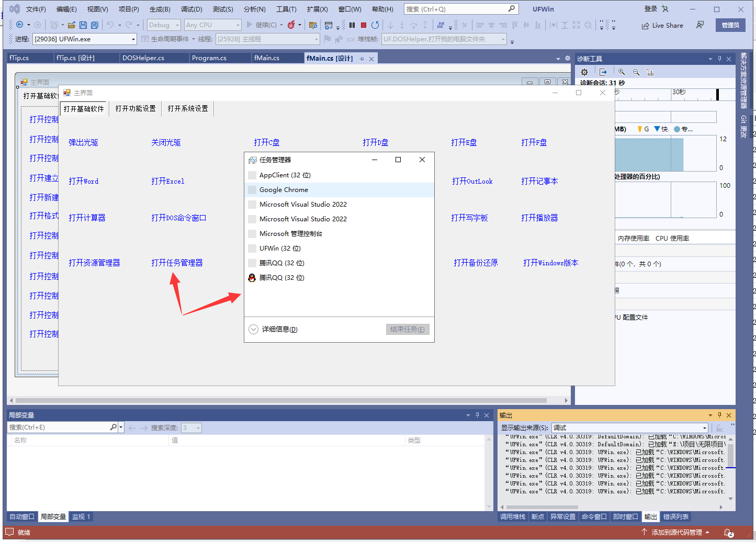Click the QQ penguin icon in Task Manager
Viewport: 756px width, 542px height.
point(252,277)
